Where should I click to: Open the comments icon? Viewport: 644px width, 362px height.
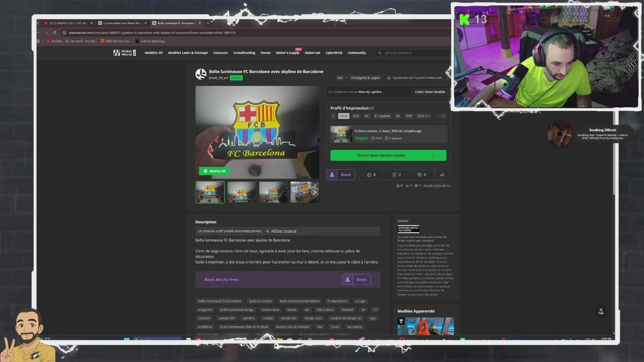tap(422, 175)
